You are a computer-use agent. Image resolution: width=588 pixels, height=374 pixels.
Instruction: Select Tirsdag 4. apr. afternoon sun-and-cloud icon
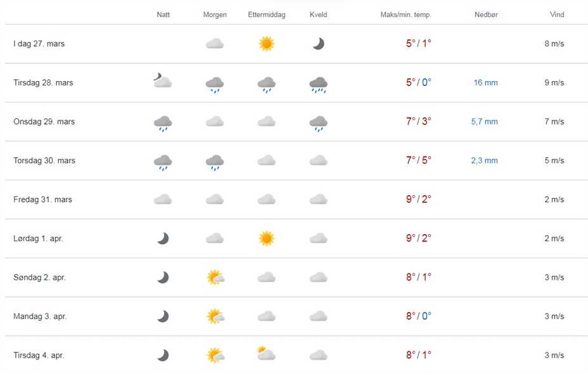point(266,353)
